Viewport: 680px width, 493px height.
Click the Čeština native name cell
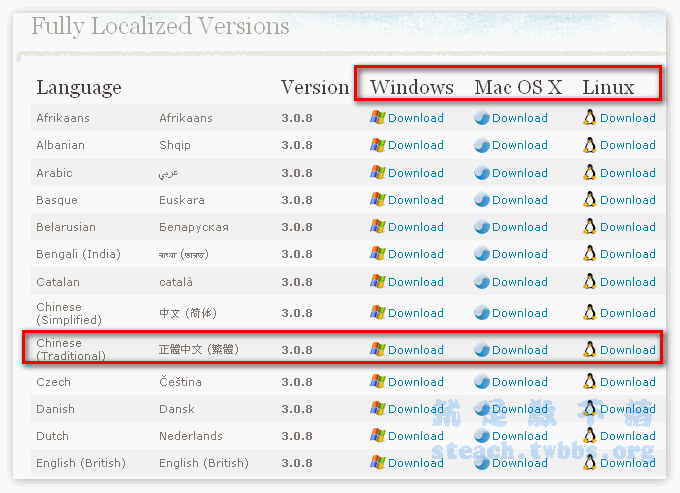180,382
